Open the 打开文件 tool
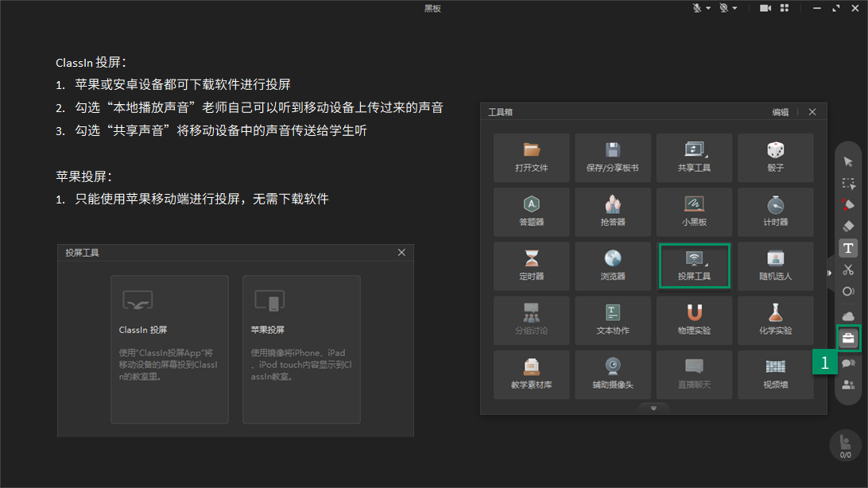Image resolution: width=868 pixels, height=488 pixels. click(x=532, y=157)
